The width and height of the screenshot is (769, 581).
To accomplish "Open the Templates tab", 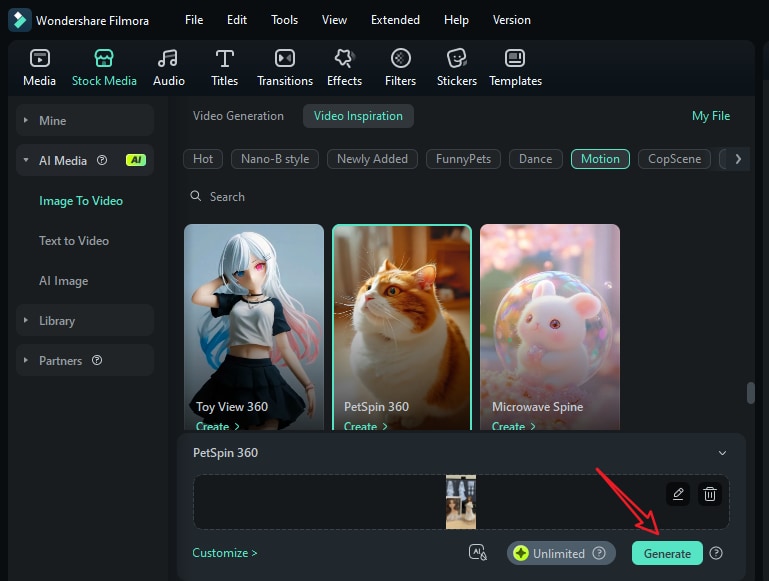I will tap(515, 68).
